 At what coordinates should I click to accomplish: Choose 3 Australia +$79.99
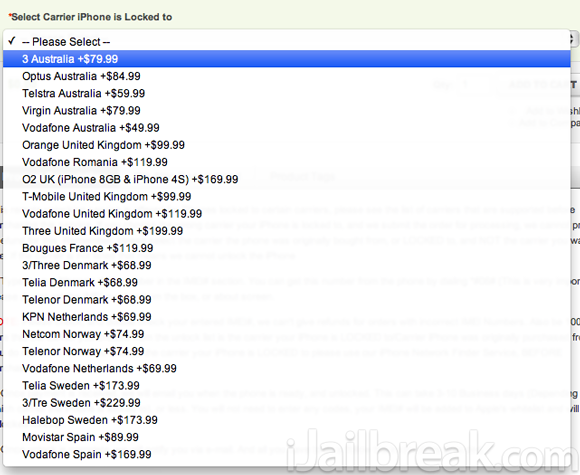coord(287,59)
